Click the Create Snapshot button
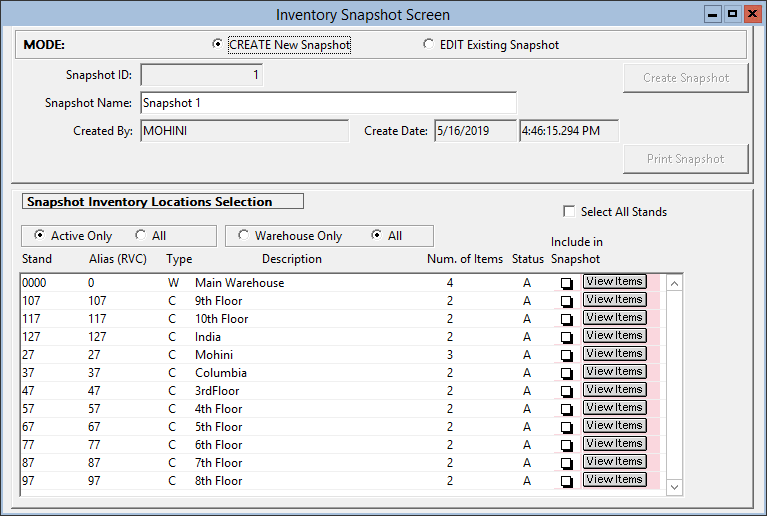This screenshot has height=516, width=767. point(686,78)
